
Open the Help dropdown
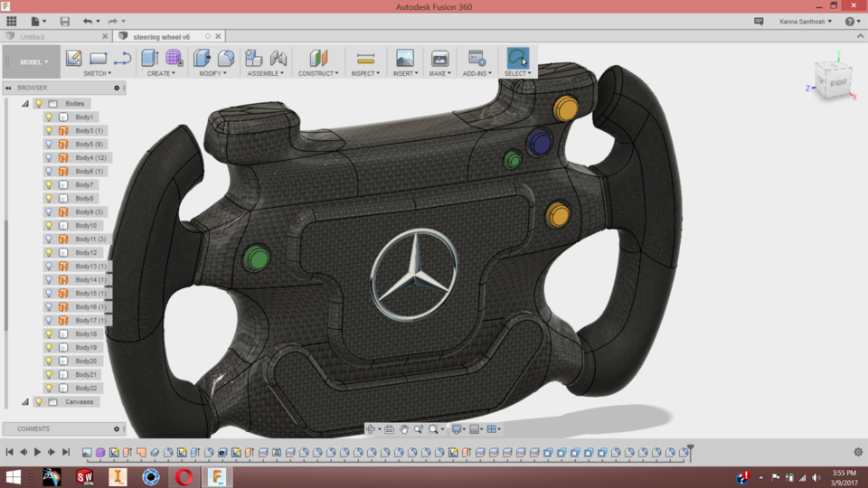pos(853,22)
